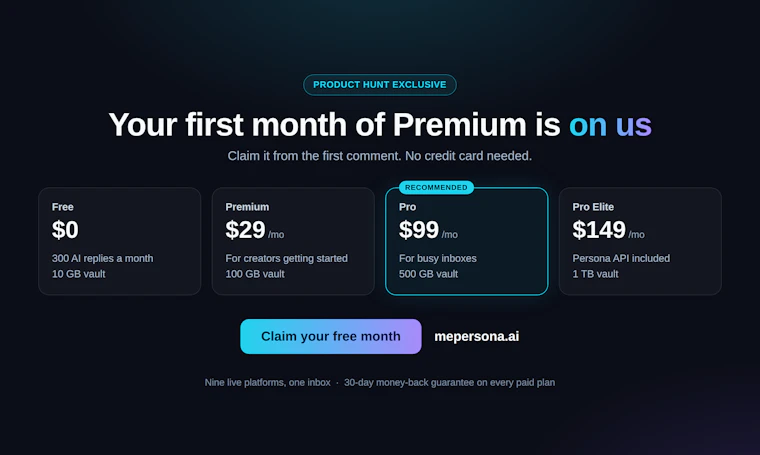760x455 pixels.
Task: Click the gradient 'on us' text
Action: [610, 125]
